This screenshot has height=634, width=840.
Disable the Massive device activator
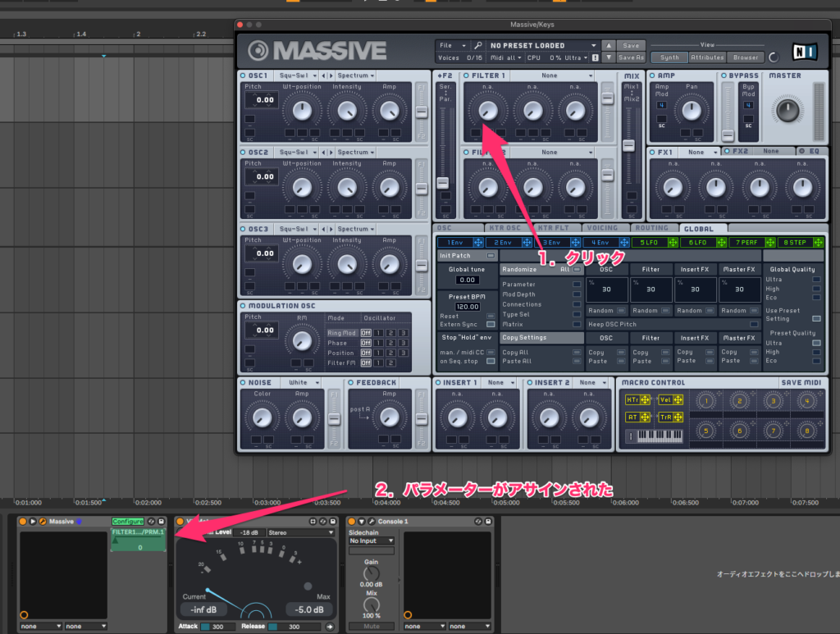coord(23,522)
